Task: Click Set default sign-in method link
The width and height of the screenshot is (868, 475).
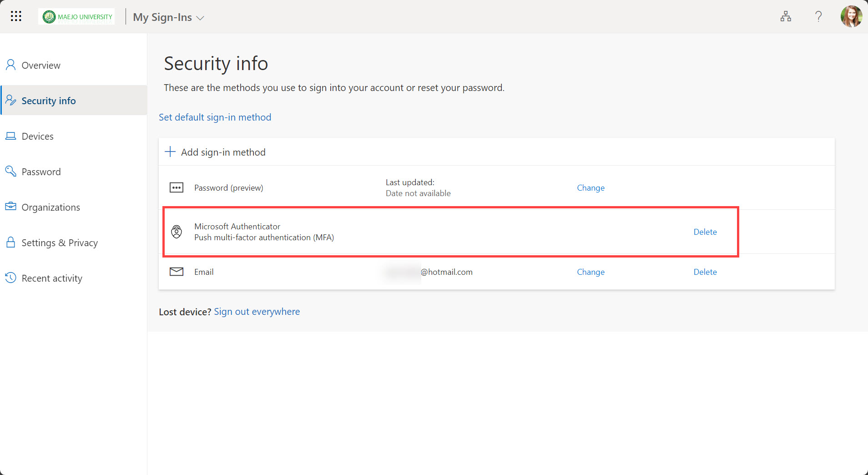Action: 215,117
